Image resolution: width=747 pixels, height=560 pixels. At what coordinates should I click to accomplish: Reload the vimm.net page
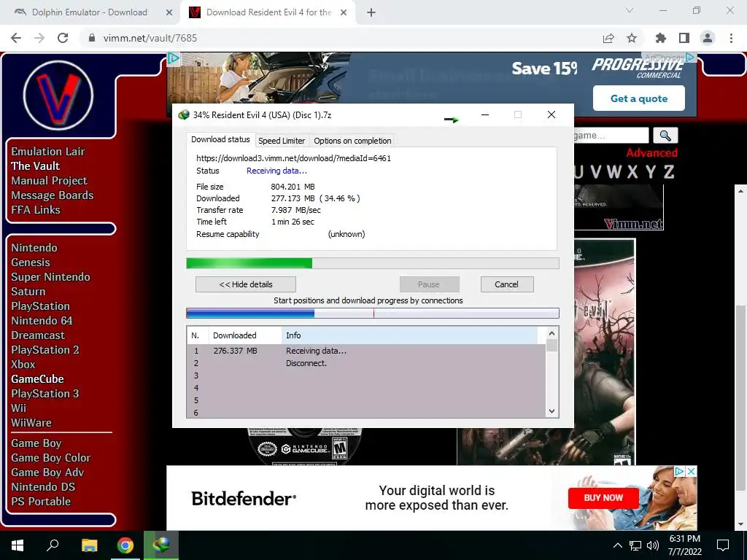click(x=63, y=38)
